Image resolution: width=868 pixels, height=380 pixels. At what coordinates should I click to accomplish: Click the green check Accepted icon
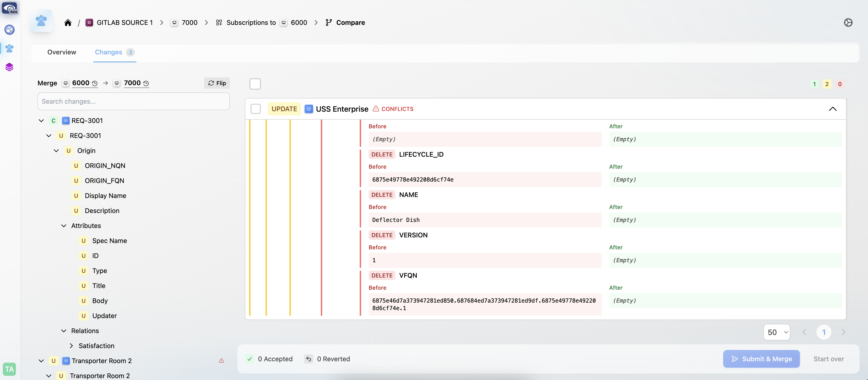point(250,359)
